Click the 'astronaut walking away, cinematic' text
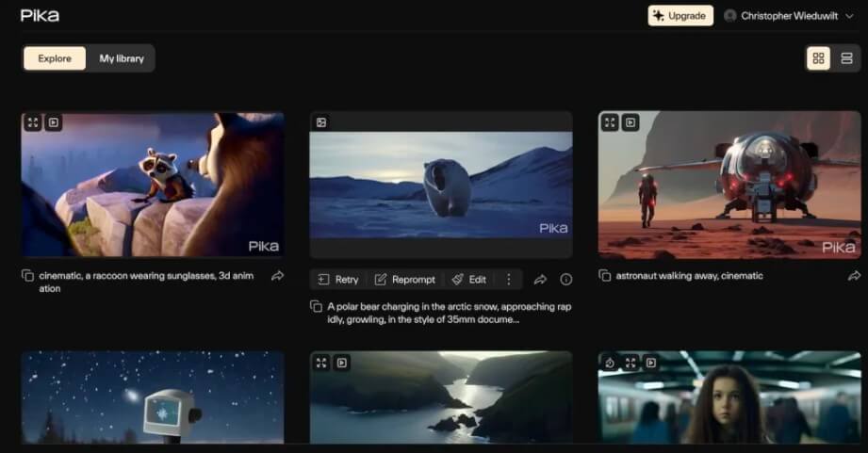Image resolution: width=868 pixels, height=453 pixels. point(689,275)
